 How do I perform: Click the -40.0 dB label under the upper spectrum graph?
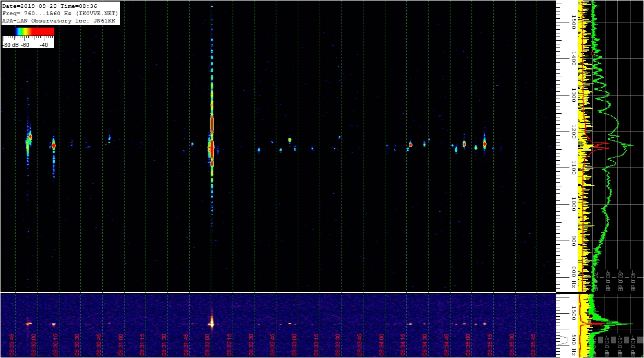point(633,280)
